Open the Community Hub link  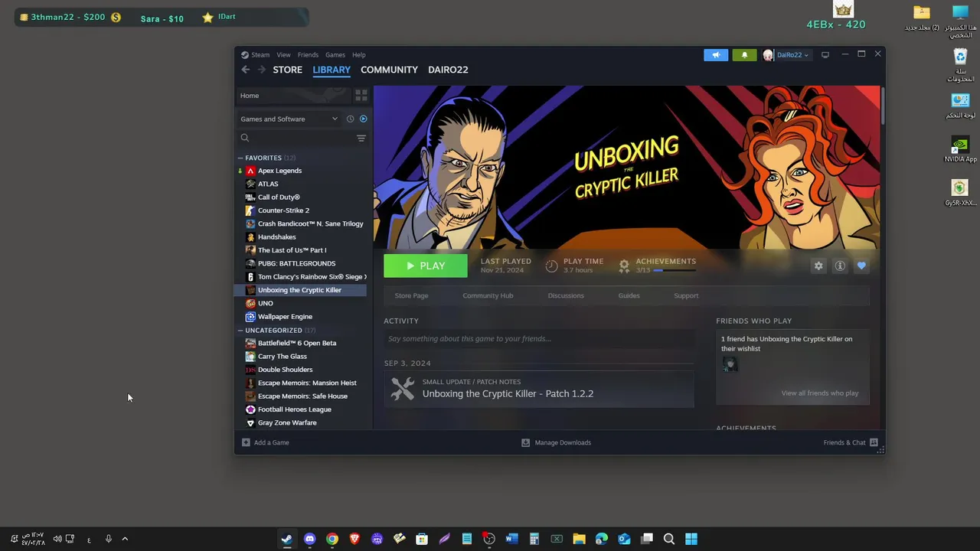click(x=488, y=295)
